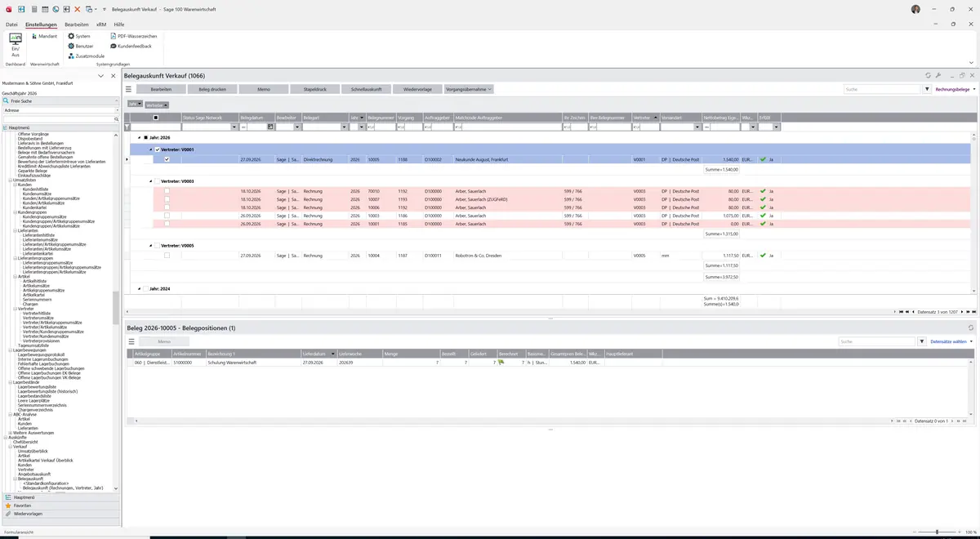Open PDF-Wasserzeichen settings

pyautogui.click(x=133, y=37)
